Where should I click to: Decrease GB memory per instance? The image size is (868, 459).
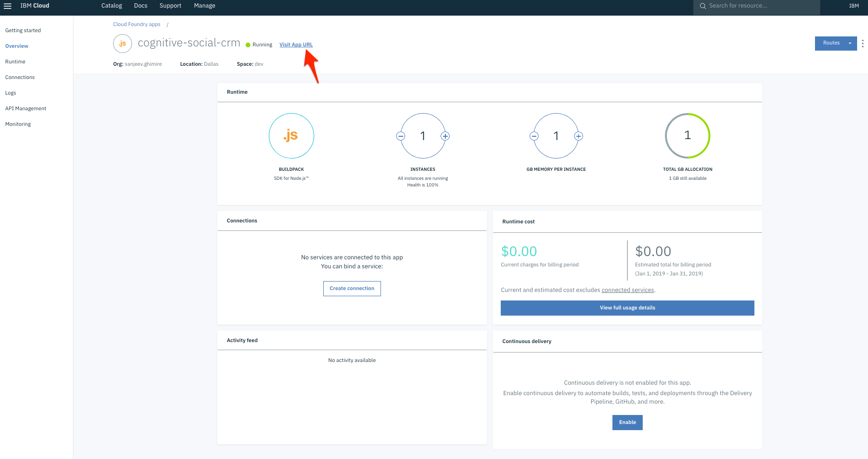[x=534, y=136]
